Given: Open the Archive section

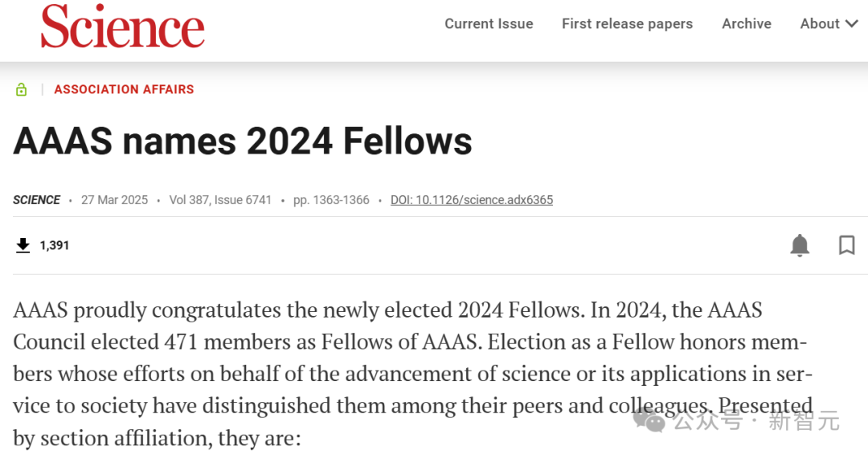Looking at the screenshot, I should pos(746,24).
